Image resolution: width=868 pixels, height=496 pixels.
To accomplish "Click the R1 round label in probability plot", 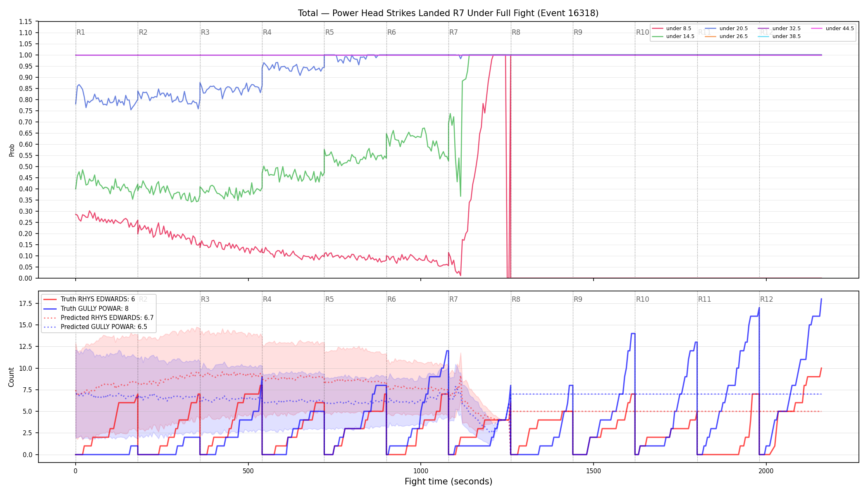I will (81, 32).
